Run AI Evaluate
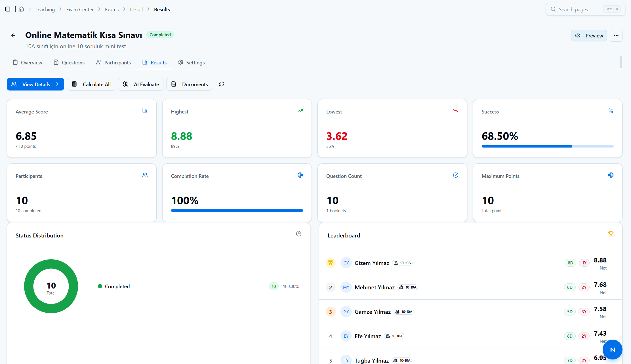 [x=141, y=84]
